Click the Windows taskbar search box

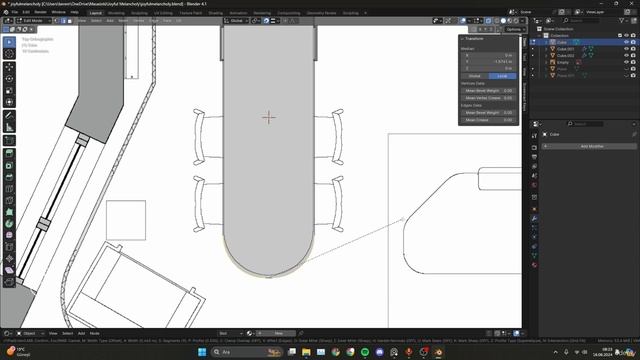click(x=247, y=352)
